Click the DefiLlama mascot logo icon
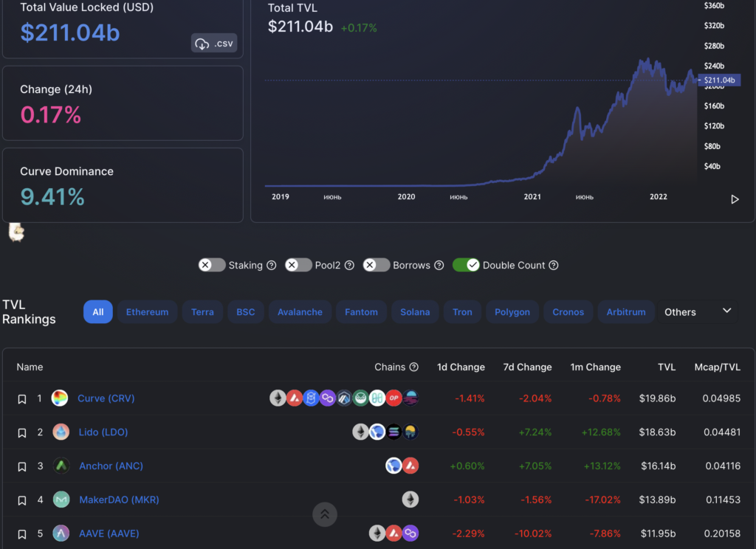 pos(16,231)
